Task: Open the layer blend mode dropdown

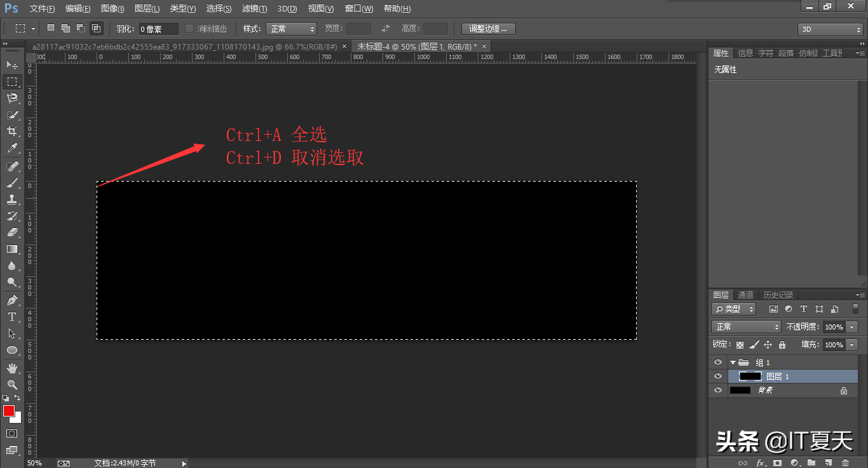Action: click(746, 326)
